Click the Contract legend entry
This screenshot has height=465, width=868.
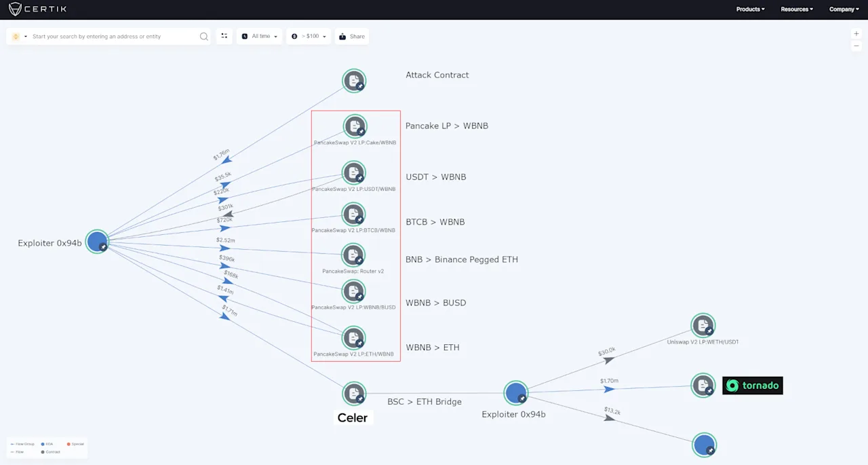[x=51, y=451]
